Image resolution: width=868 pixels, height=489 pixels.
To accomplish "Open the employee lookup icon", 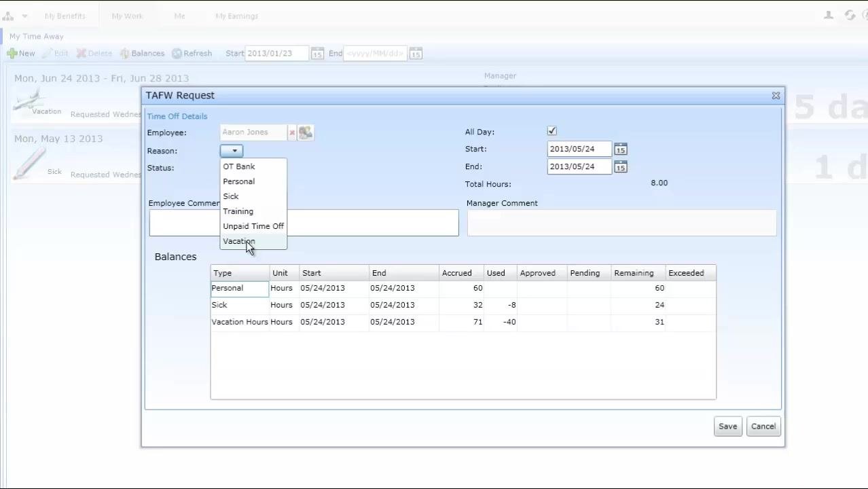I will (x=306, y=132).
